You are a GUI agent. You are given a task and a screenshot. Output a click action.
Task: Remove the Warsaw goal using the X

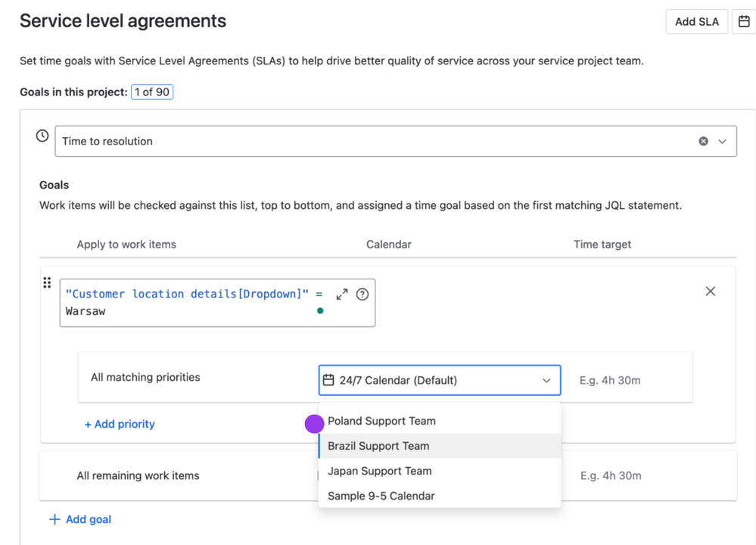coord(710,291)
